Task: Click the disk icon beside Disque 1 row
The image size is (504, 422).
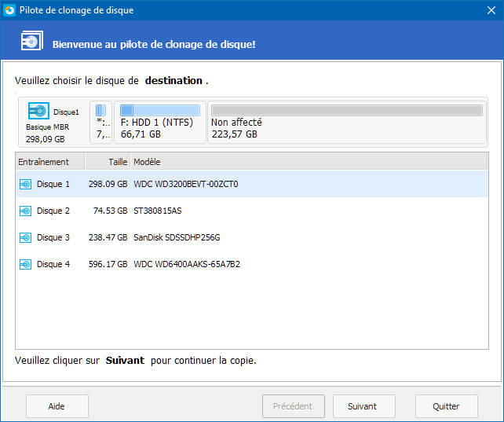Action: 25,185
